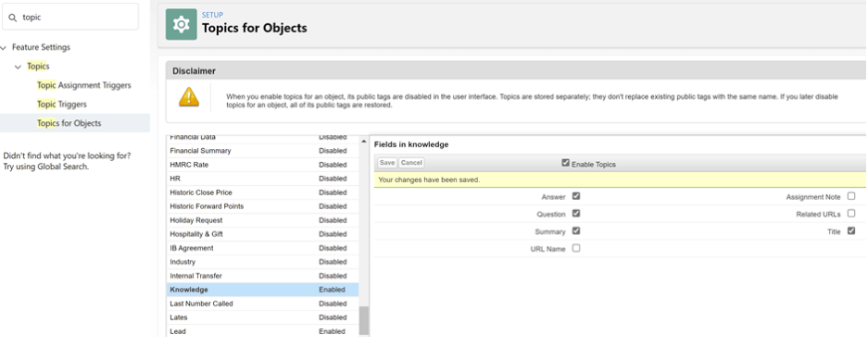Image resolution: width=868 pixels, height=347 pixels.
Task: Click the Enabled status beside Knowledge
Action: (332, 290)
